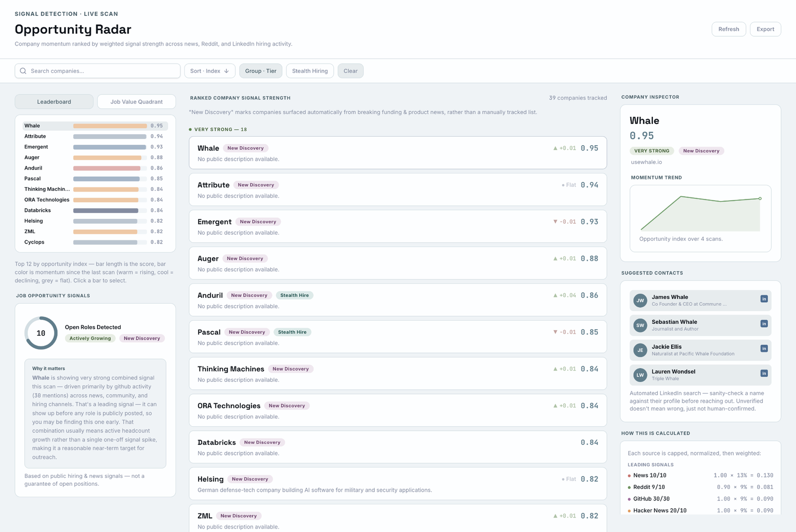796x532 pixels.
Task: Click the JW avatar for James Whale
Action: click(x=640, y=300)
